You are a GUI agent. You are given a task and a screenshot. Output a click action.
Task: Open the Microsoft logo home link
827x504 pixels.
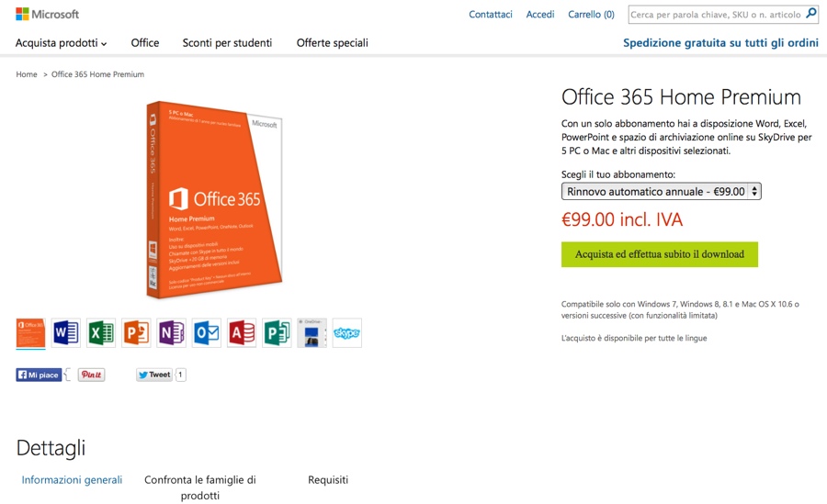pyautogui.click(x=48, y=15)
